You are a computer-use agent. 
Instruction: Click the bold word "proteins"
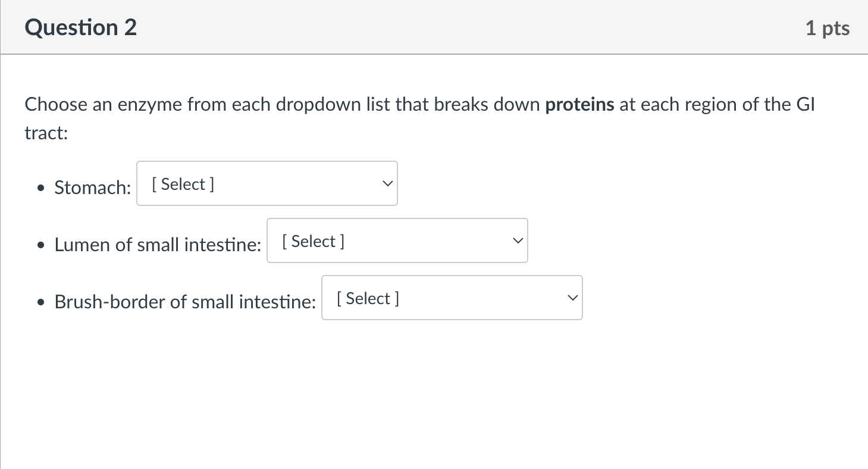click(580, 105)
